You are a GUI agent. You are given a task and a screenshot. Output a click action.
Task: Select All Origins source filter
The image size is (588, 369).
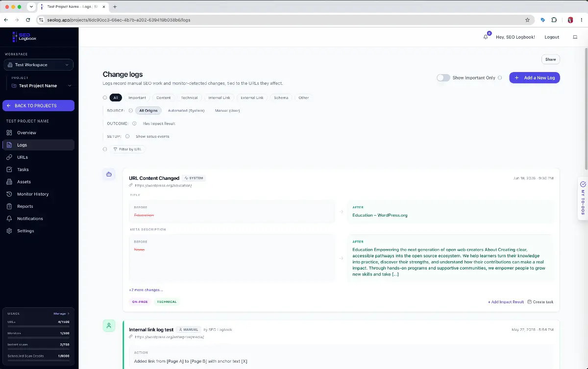(148, 111)
